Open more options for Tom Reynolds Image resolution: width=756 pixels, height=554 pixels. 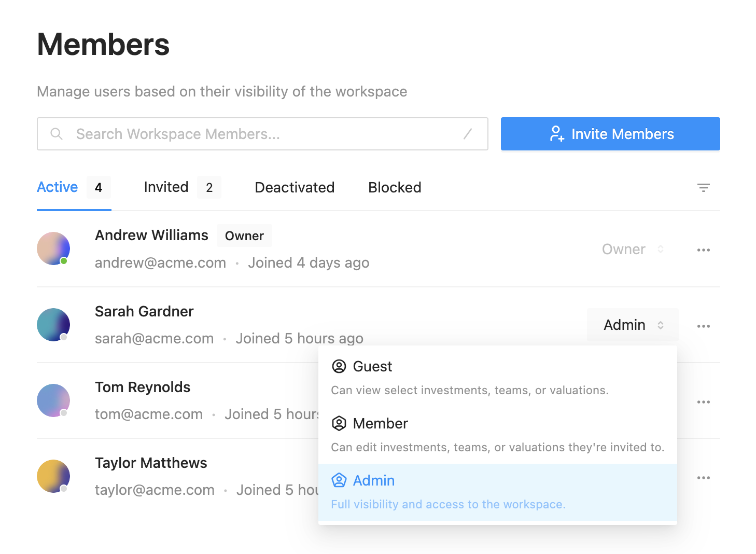click(703, 402)
